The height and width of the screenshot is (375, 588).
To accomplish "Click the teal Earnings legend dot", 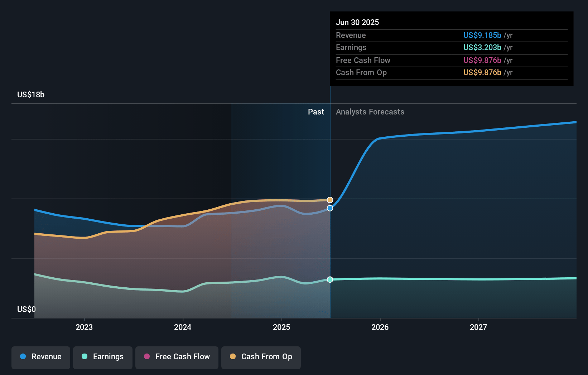I will point(85,356).
